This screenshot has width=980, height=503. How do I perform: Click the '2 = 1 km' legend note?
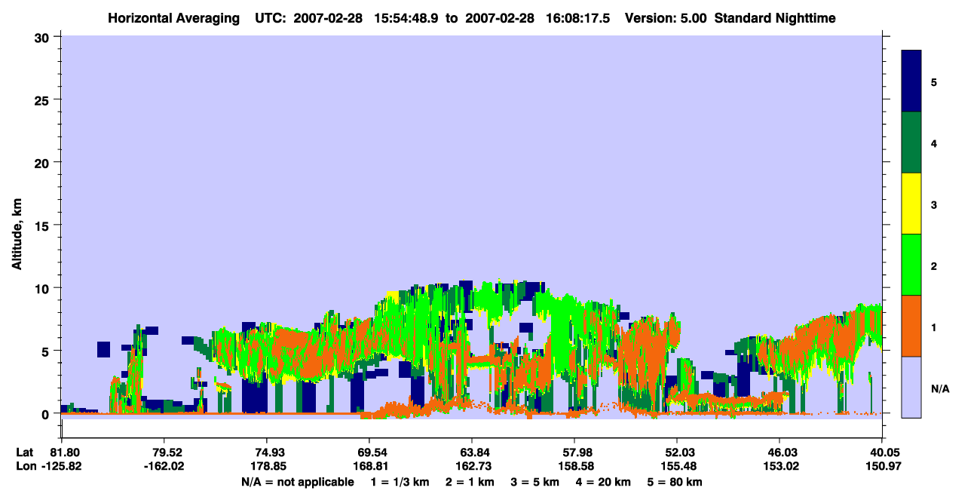[x=469, y=482]
